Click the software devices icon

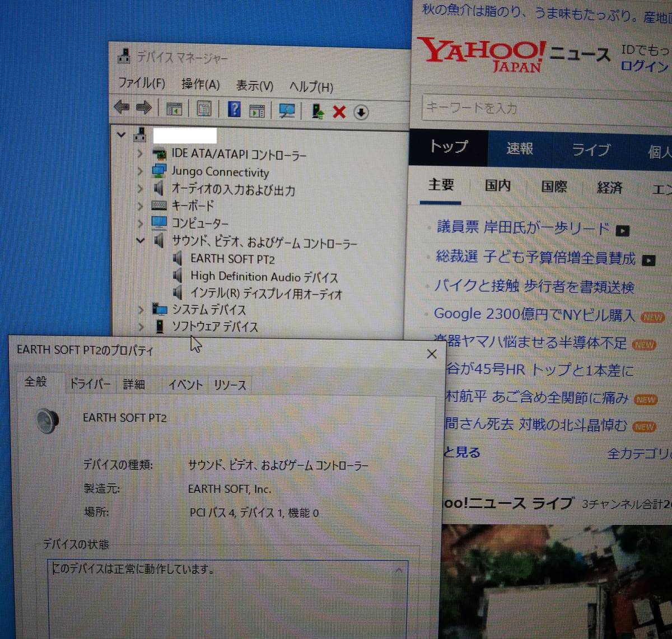click(x=160, y=327)
